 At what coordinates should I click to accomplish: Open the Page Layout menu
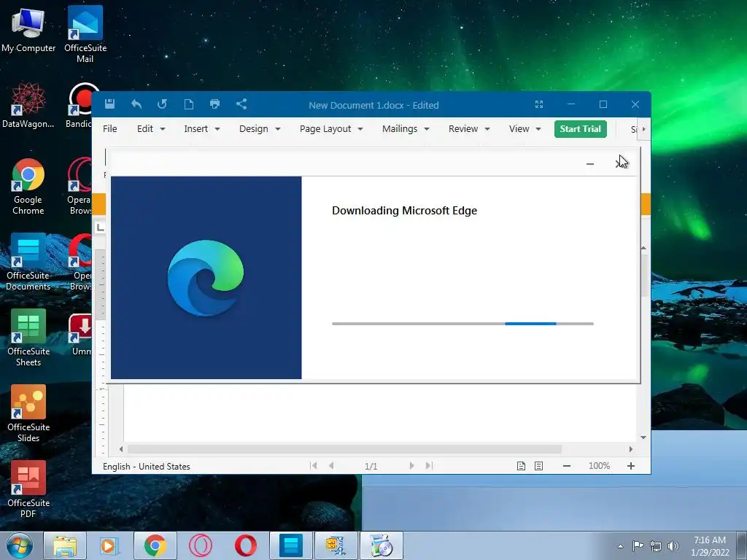point(331,128)
